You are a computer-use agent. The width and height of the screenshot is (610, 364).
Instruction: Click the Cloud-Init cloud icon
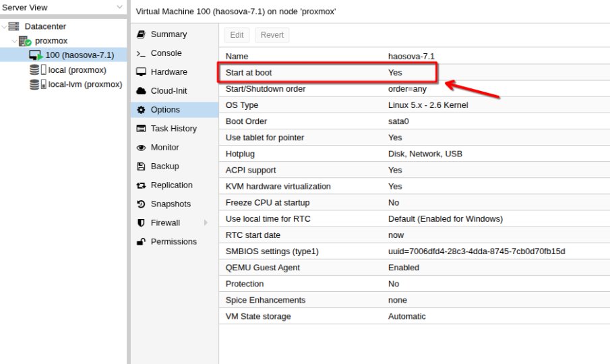click(141, 91)
